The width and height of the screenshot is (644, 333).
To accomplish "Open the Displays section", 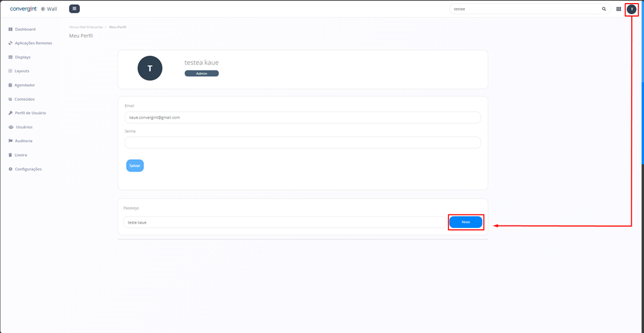I will [22, 57].
